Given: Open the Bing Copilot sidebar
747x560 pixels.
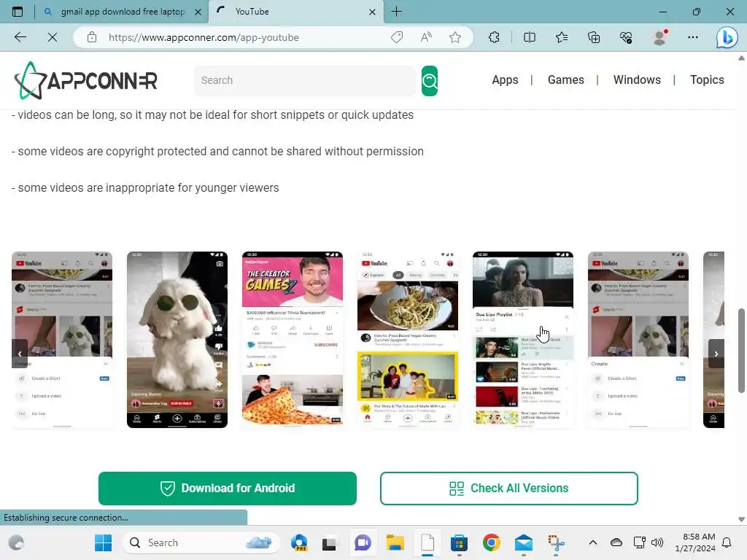Looking at the screenshot, I should point(727,37).
